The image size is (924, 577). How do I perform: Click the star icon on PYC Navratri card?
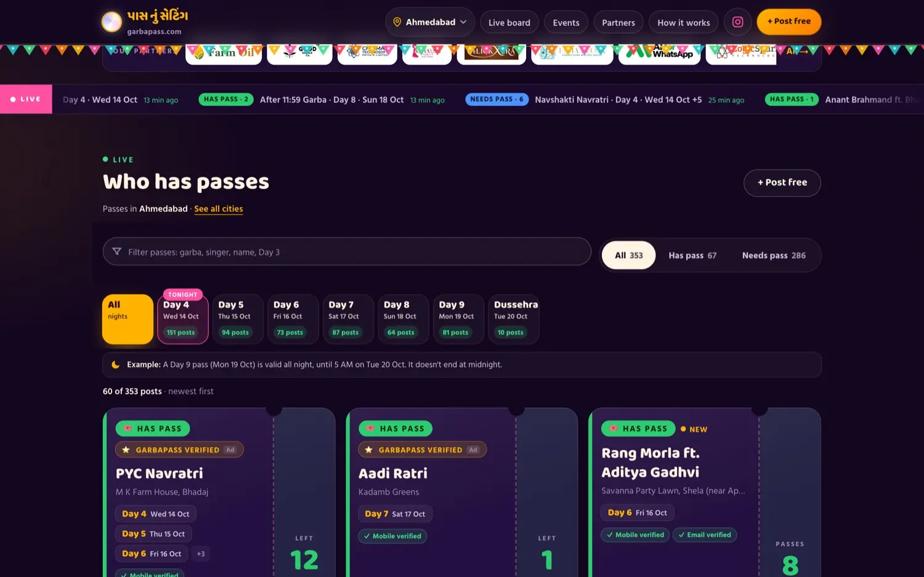coord(126,450)
